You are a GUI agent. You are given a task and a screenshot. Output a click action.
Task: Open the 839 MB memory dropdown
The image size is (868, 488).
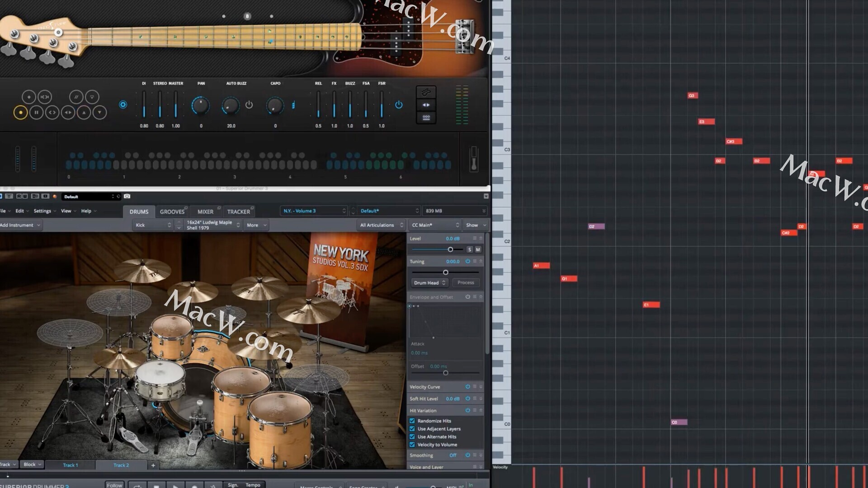(455, 211)
